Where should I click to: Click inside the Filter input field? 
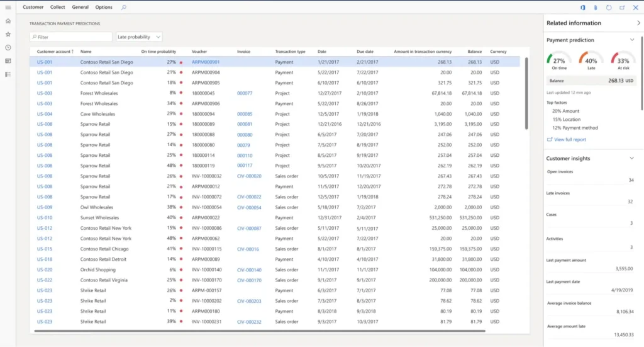click(x=70, y=37)
